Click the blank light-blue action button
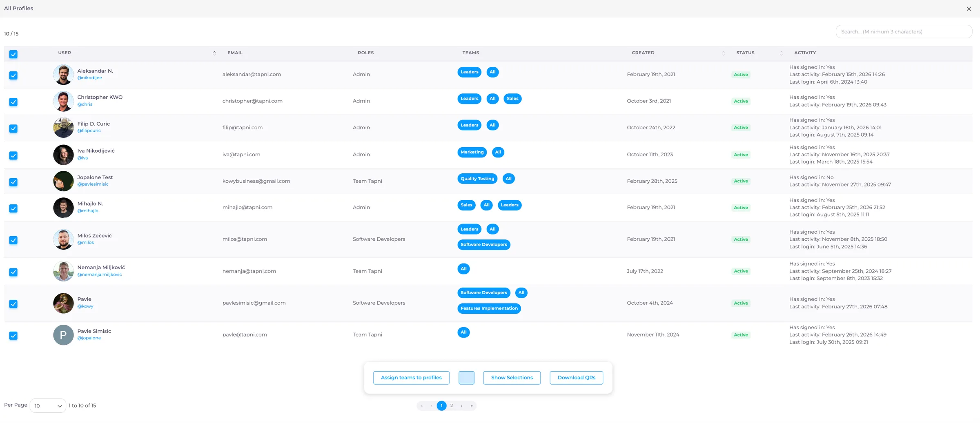Screen dimensions: 980x423 pos(466,378)
